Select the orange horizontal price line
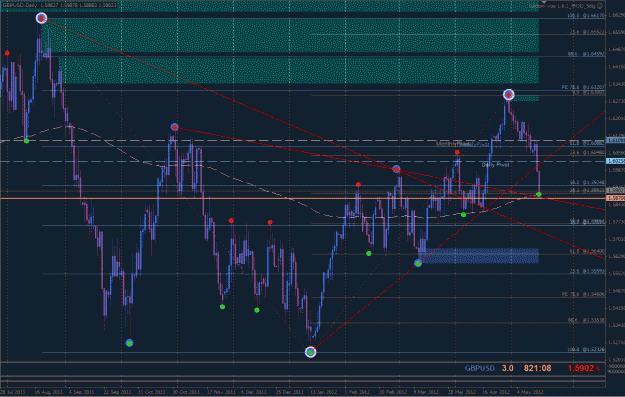 (x=303, y=198)
